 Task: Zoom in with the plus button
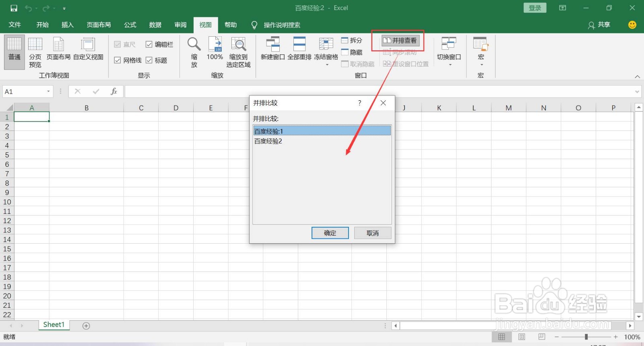[615, 337]
